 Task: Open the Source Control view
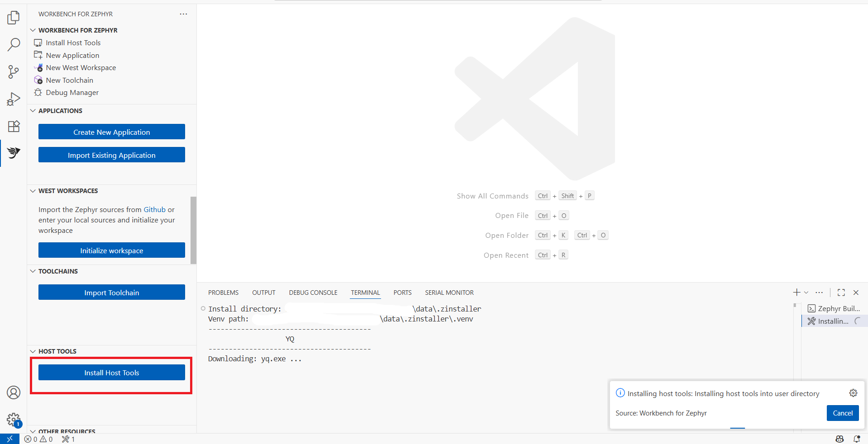(x=13, y=72)
